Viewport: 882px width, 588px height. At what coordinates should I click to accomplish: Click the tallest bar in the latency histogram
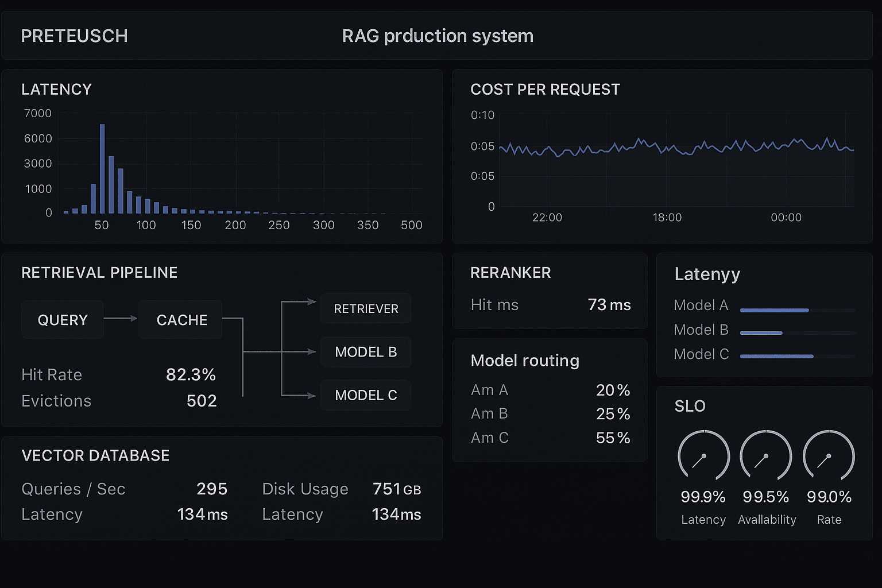click(x=102, y=169)
